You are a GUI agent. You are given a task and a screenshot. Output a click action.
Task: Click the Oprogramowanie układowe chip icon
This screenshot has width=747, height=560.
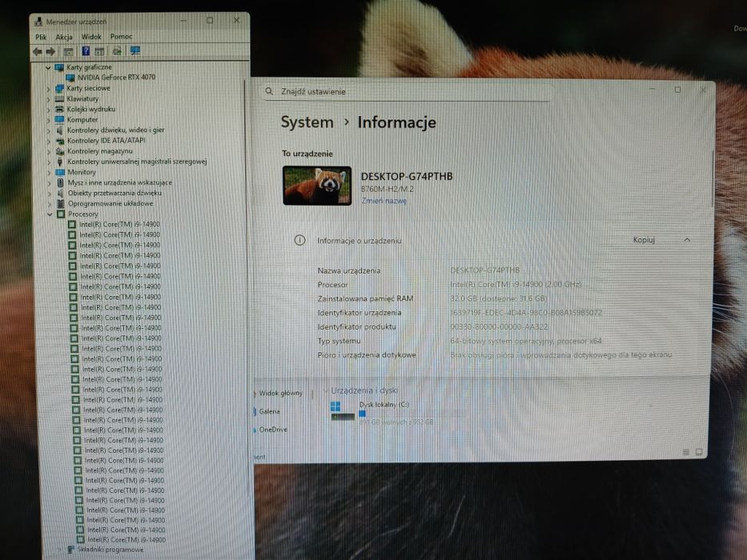(x=61, y=203)
